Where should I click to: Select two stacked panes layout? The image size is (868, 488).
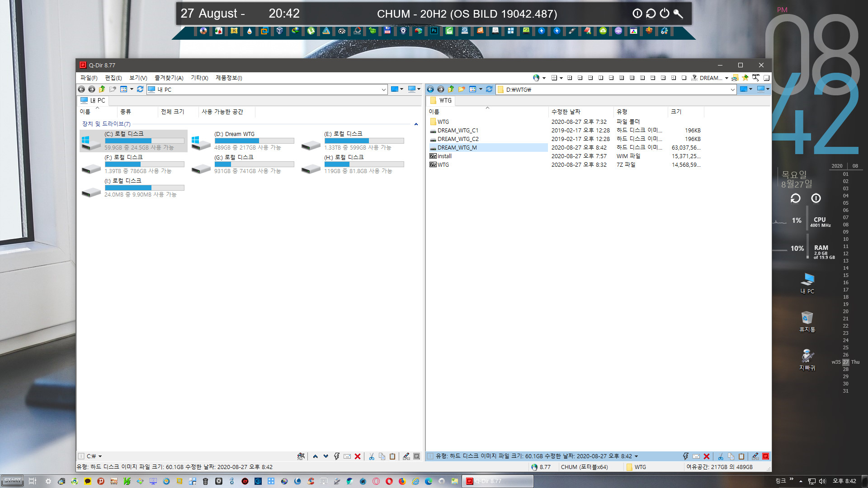pyautogui.click(x=611, y=78)
